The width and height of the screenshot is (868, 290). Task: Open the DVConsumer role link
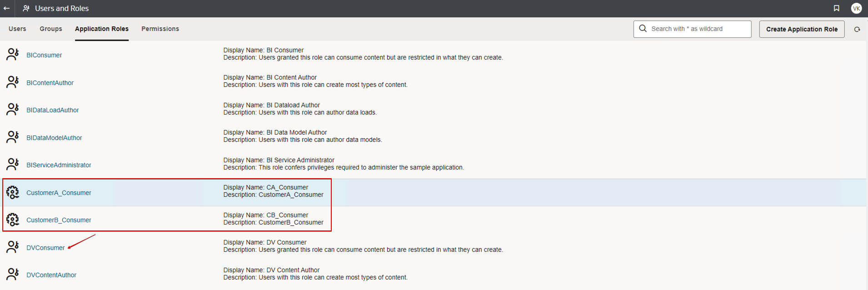45,248
